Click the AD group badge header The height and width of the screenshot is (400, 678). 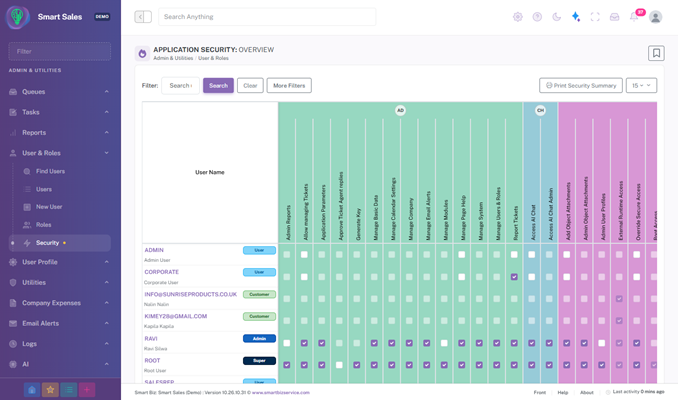tap(400, 111)
